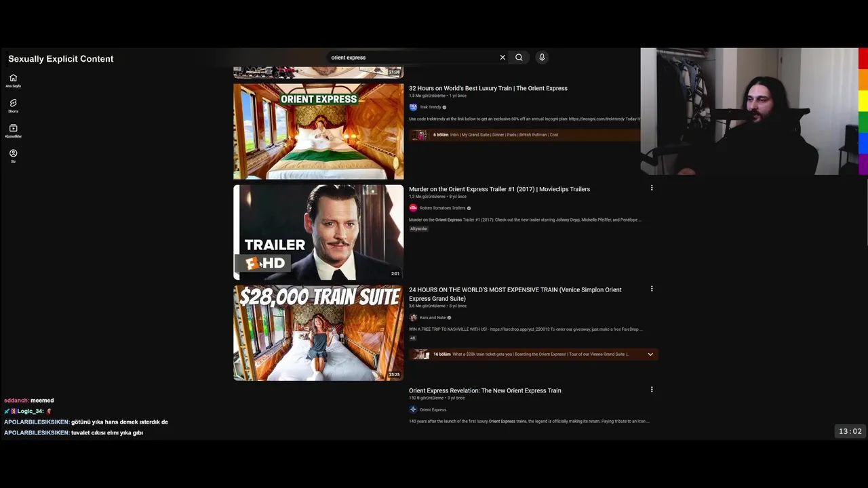Click chapter preview thumbnail beside 16 bölüm

pyautogui.click(x=420, y=354)
